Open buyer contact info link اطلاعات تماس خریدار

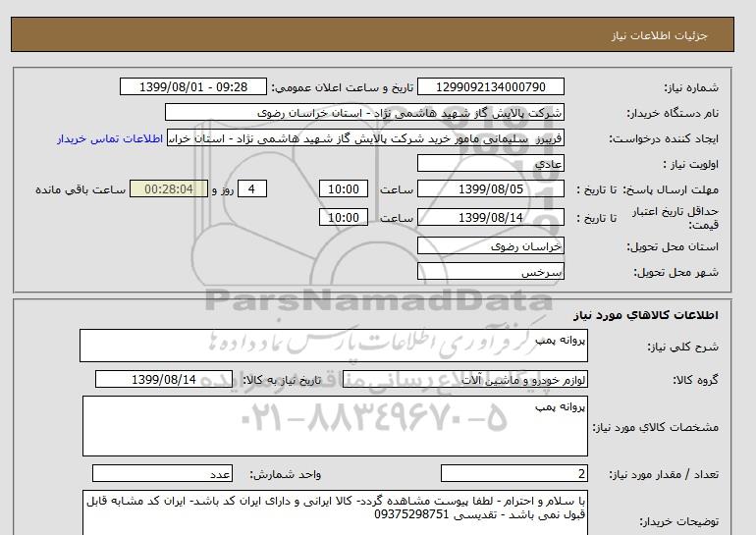coord(110,138)
